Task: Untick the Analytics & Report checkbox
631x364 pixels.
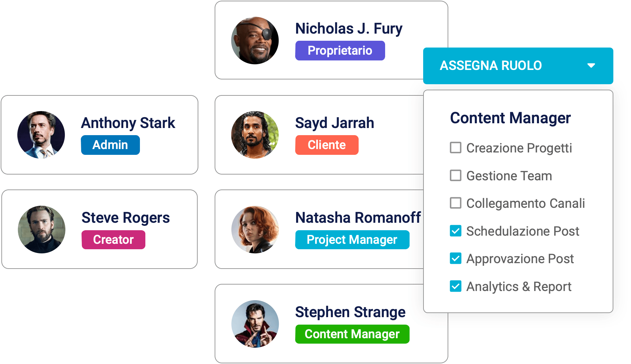Action: point(455,286)
